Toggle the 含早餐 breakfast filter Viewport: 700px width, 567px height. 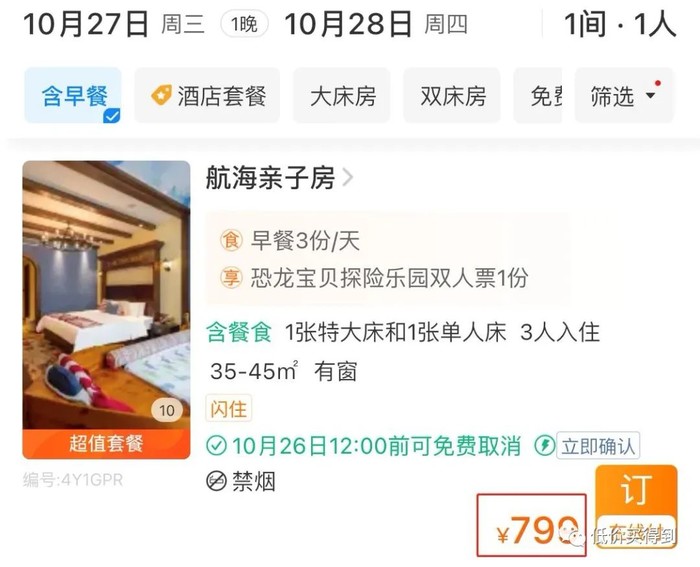[x=73, y=96]
